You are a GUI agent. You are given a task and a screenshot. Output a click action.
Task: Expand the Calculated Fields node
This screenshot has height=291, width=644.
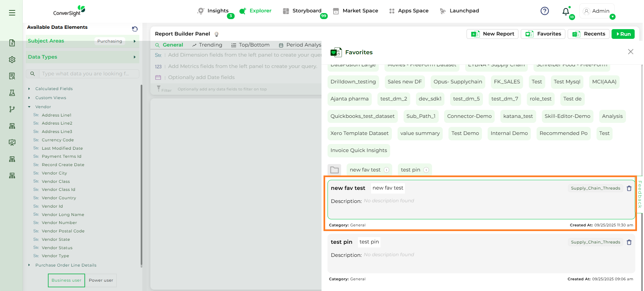click(29, 89)
